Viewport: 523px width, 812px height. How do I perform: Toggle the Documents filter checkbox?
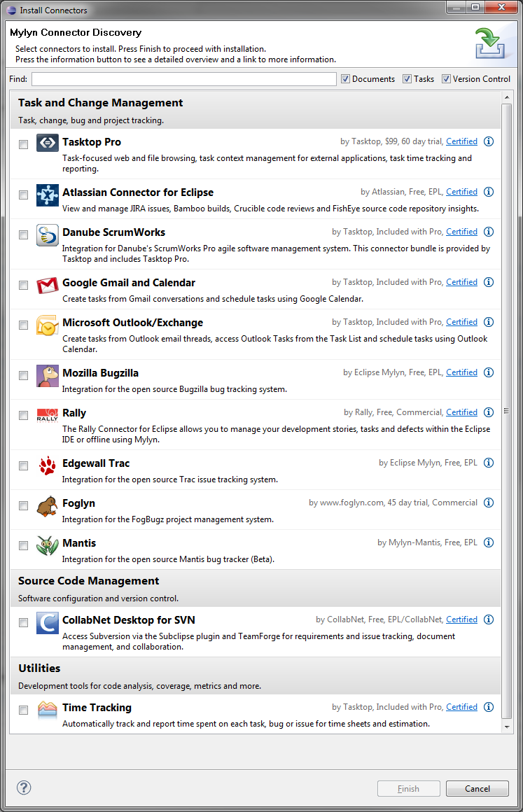point(345,78)
